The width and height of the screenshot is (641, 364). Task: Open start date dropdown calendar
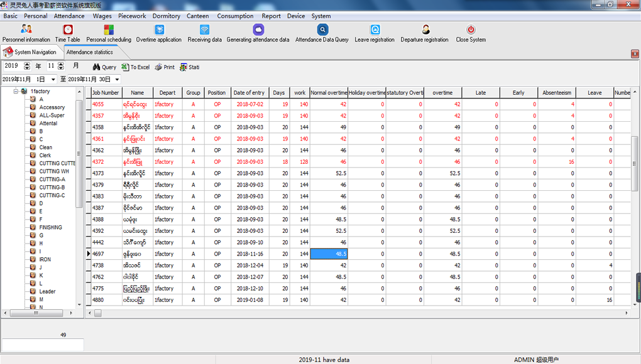[53, 80]
